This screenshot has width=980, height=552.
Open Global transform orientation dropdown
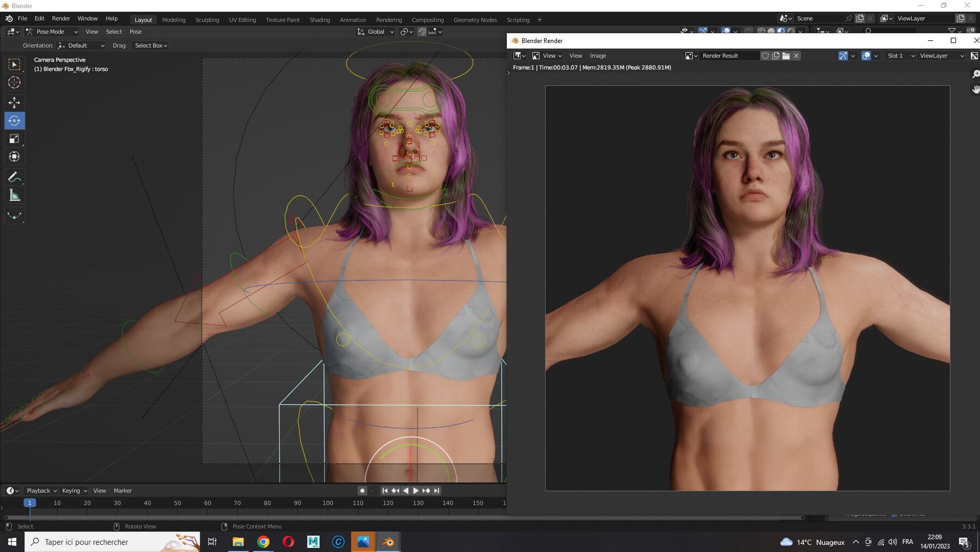click(376, 32)
